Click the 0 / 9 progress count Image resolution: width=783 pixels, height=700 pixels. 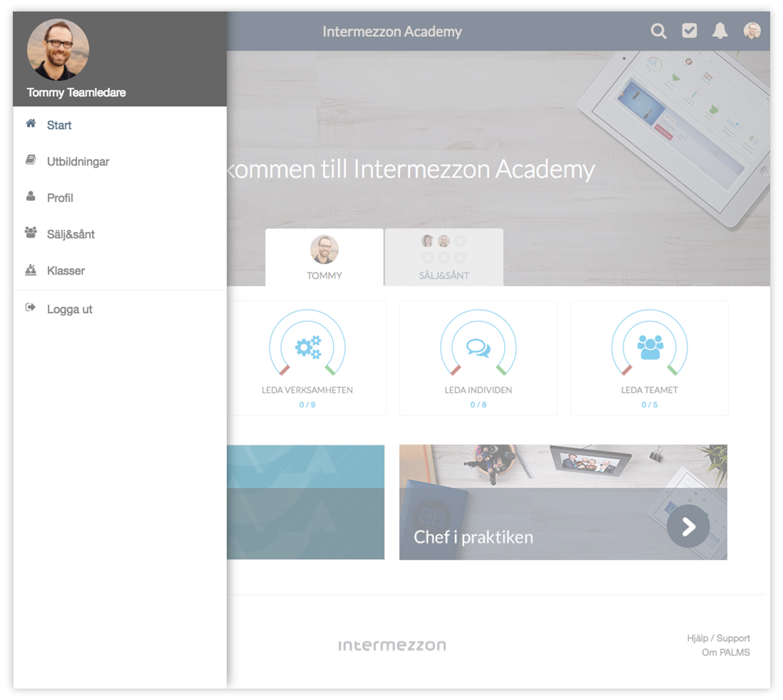tap(307, 405)
